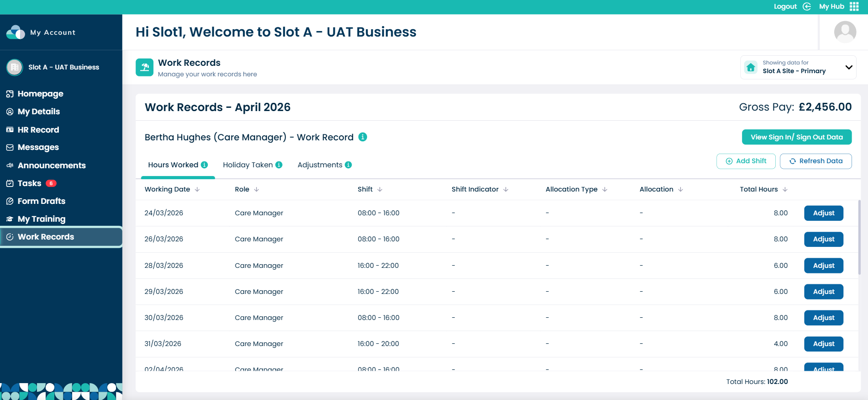Click the My Hub grid icon

click(x=854, y=6)
